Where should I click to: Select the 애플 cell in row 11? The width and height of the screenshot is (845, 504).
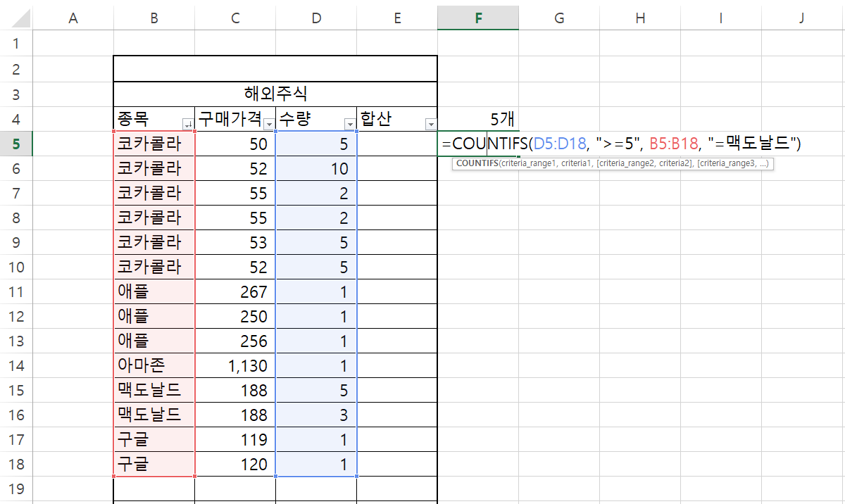click(154, 291)
